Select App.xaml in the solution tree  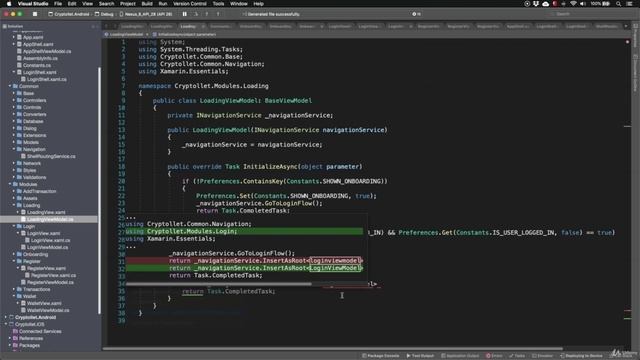33,37
